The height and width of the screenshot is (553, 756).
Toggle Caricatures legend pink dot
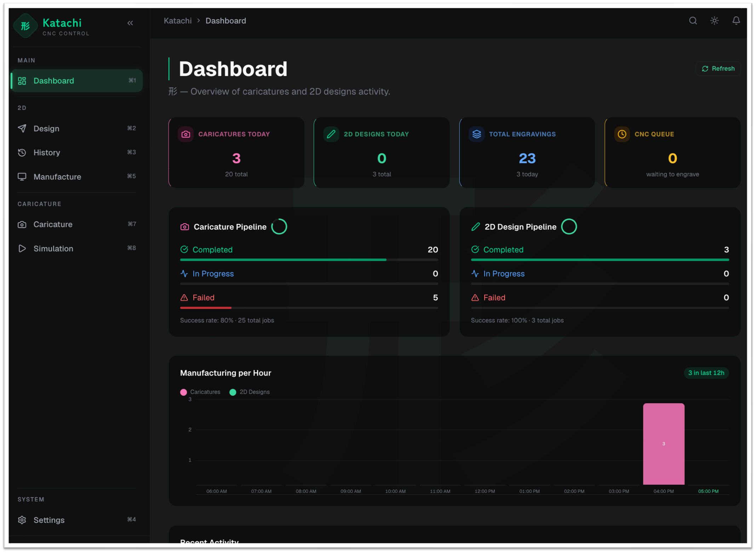(183, 392)
